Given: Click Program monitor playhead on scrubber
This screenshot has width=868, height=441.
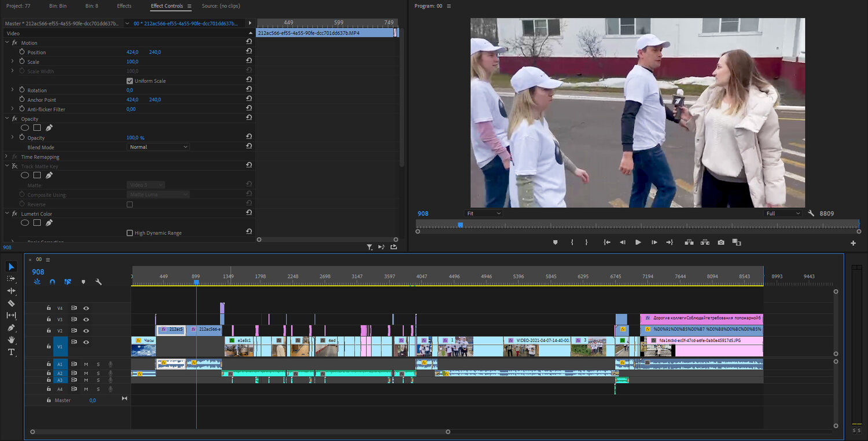Looking at the screenshot, I should point(461,225).
